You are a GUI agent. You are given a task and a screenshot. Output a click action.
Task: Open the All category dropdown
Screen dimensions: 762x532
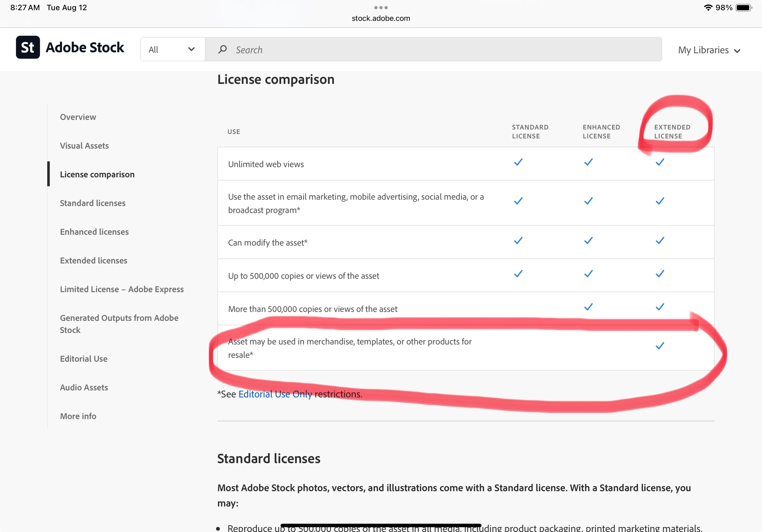coord(172,49)
